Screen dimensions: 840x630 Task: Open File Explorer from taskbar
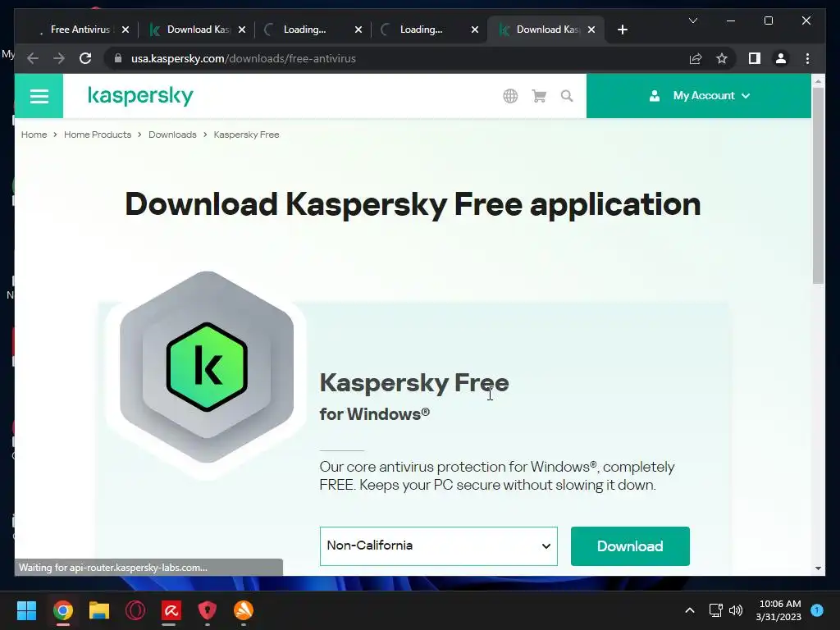pos(99,610)
